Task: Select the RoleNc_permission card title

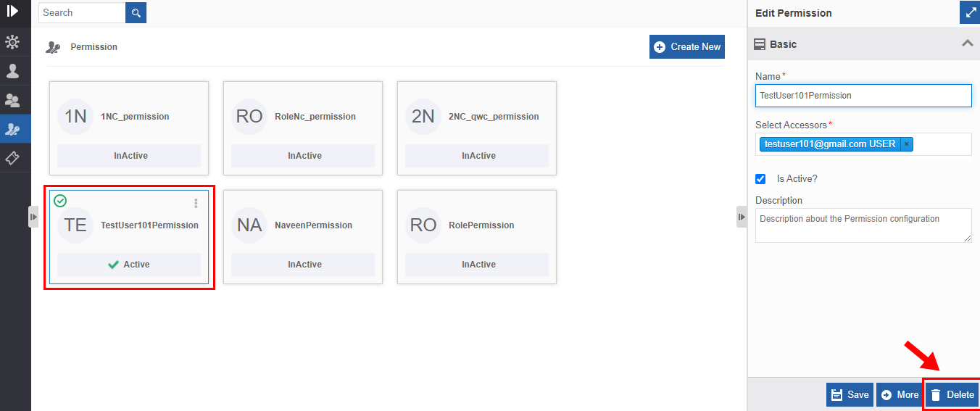Action: (x=315, y=117)
